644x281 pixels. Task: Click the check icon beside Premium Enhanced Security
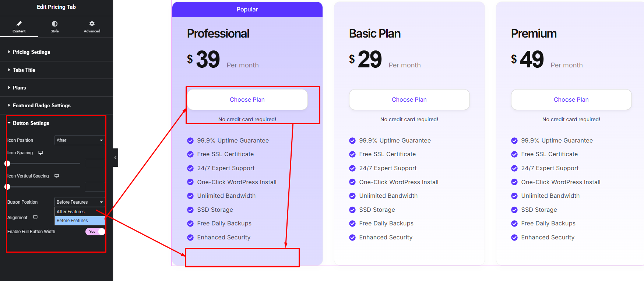pos(514,238)
